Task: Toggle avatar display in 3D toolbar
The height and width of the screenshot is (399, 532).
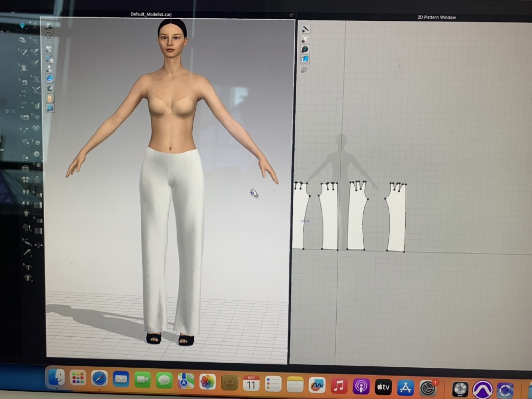Action: pyautogui.click(x=49, y=69)
